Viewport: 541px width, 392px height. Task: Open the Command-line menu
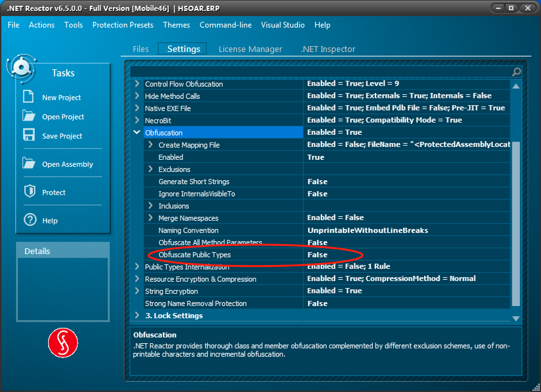[226, 25]
